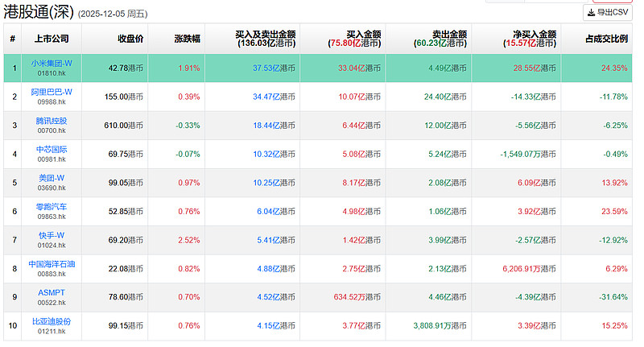Sort by 收盘价 column header
644x347 pixels.
pyautogui.click(x=130, y=38)
